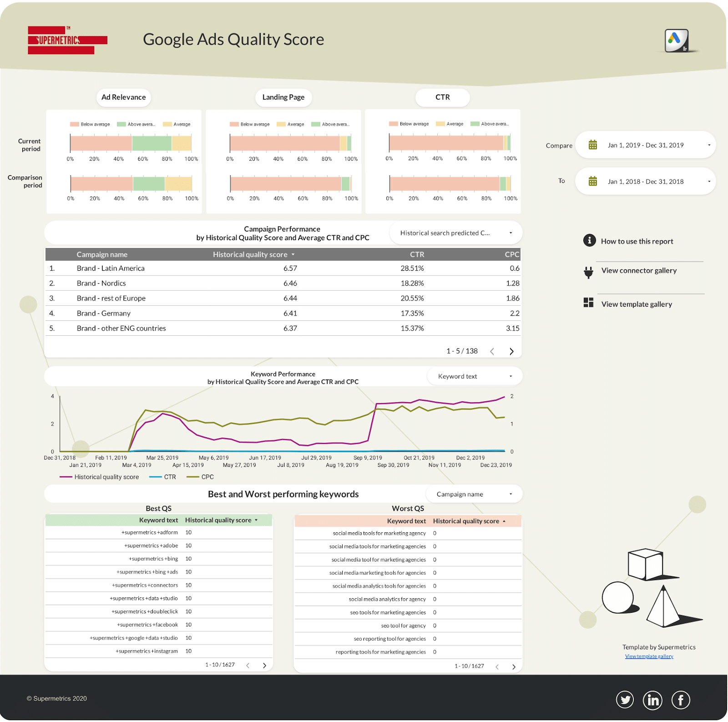Click Keyword text header in Best QS
Image resolution: width=728 pixels, height=722 pixels.
158,520
